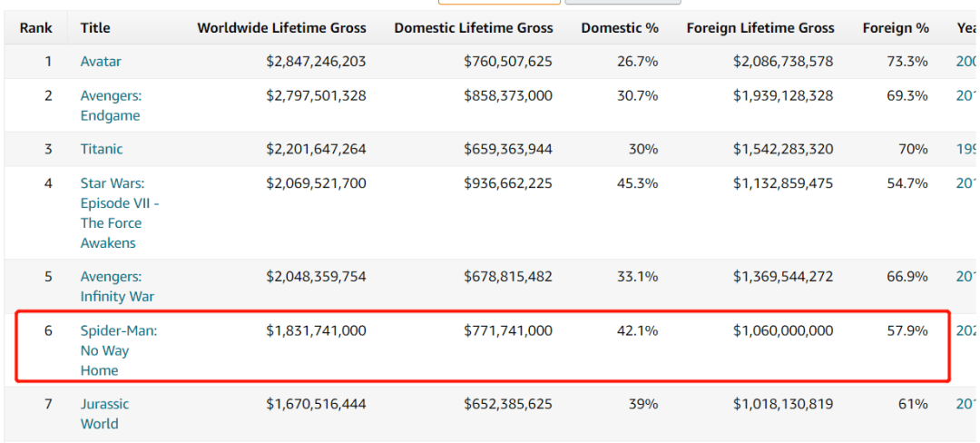Select Jurassic World worldwide gross $1,670,516,444
980x443 pixels.
[x=317, y=404]
